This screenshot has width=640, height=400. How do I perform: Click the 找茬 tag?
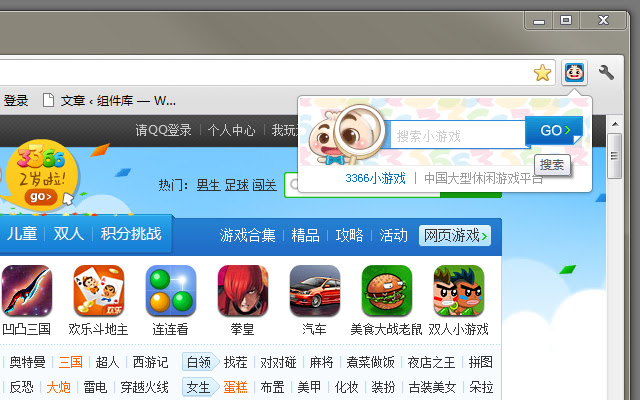coord(236,362)
